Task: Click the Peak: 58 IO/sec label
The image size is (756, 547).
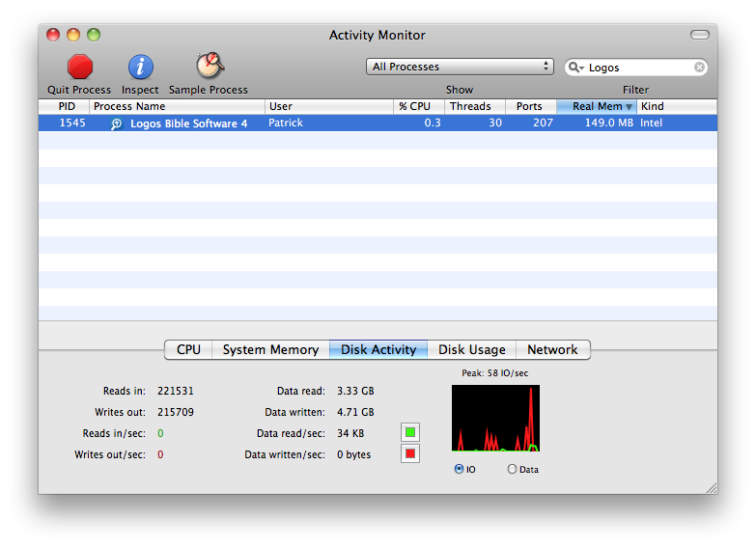Action: pyautogui.click(x=494, y=373)
